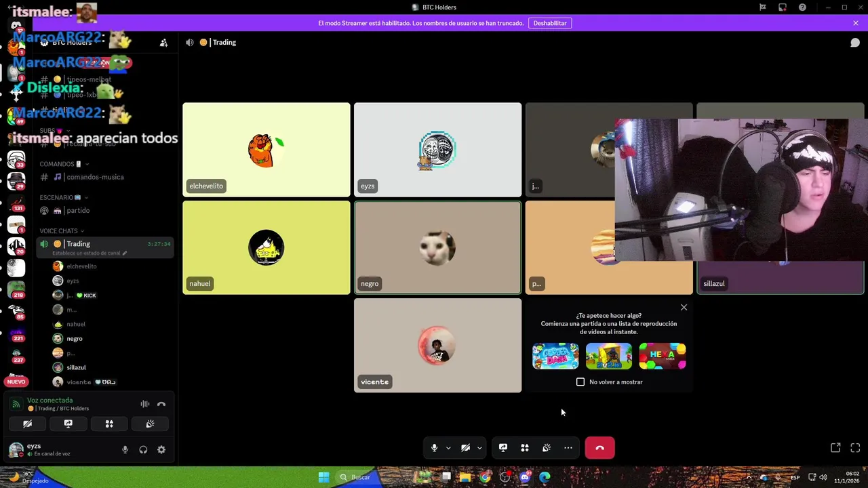Share screen from the voice connected panel
This screenshot has width=868, height=488.
point(68,424)
